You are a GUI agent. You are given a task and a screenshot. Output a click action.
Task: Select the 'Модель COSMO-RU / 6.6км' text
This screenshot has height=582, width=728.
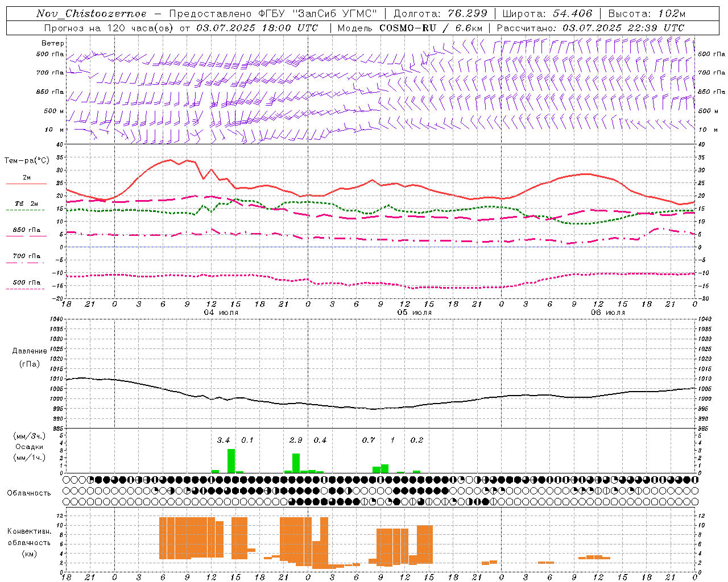point(409,28)
